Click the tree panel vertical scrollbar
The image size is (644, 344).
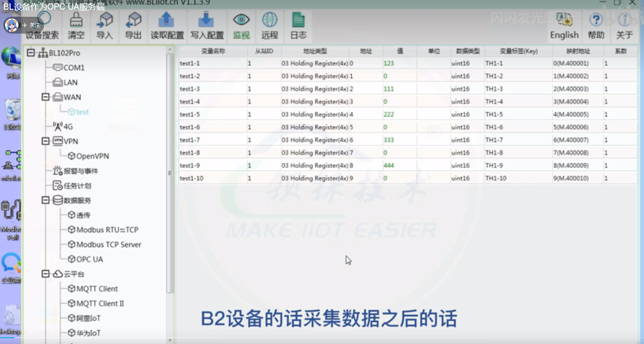(170, 173)
